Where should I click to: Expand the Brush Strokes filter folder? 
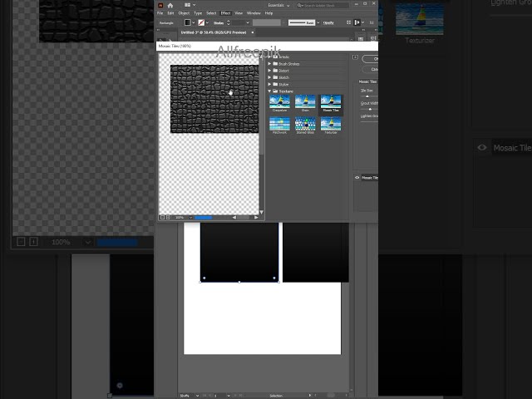269,64
